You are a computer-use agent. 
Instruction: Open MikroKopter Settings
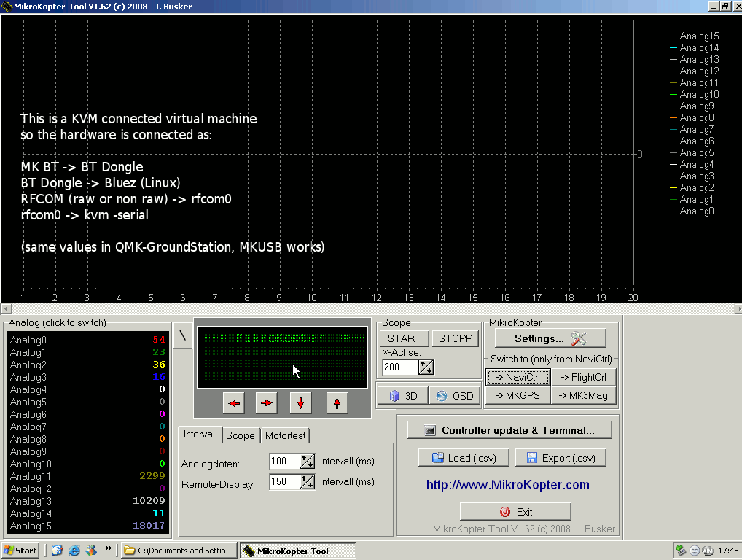pyautogui.click(x=550, y=338)
